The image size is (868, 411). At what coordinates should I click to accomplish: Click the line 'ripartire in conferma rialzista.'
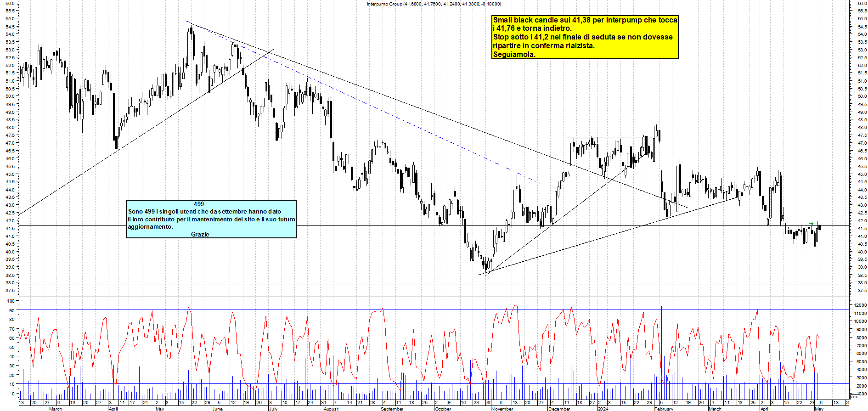pos(544,46)
